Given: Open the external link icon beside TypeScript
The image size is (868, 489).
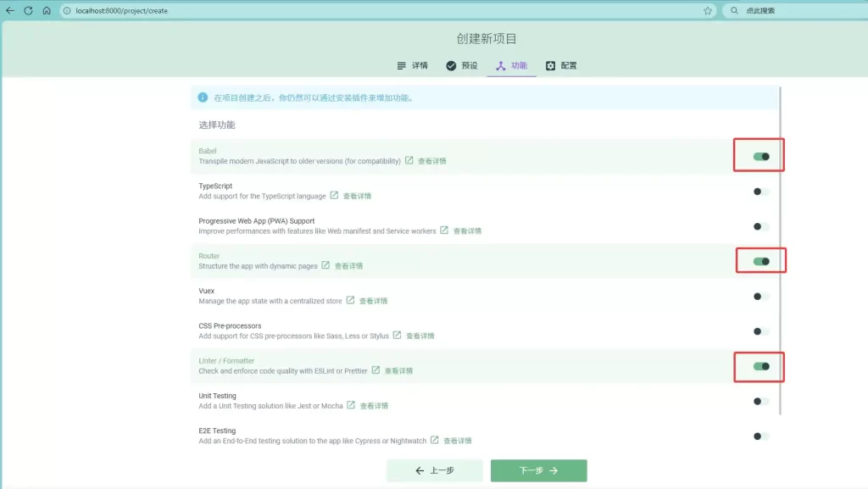Looking at the screenshot, I should pyautogui.click(x=335, y=196).
